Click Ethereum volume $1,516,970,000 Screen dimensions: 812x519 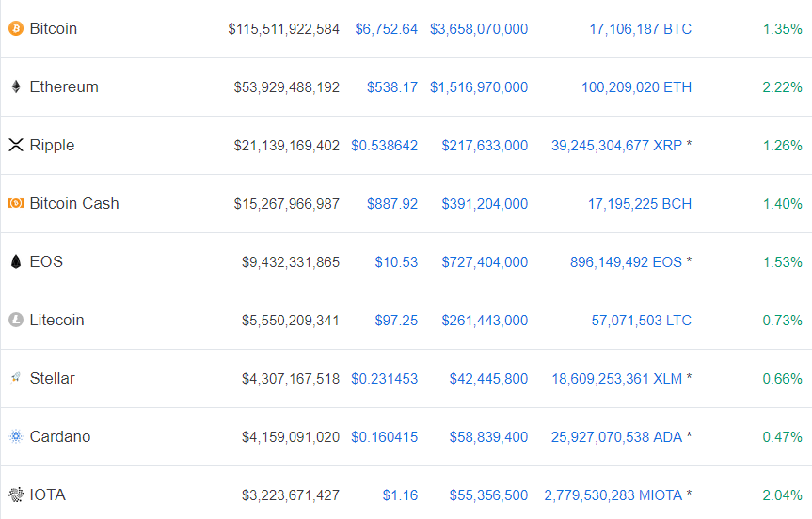(x=479, y=87)
